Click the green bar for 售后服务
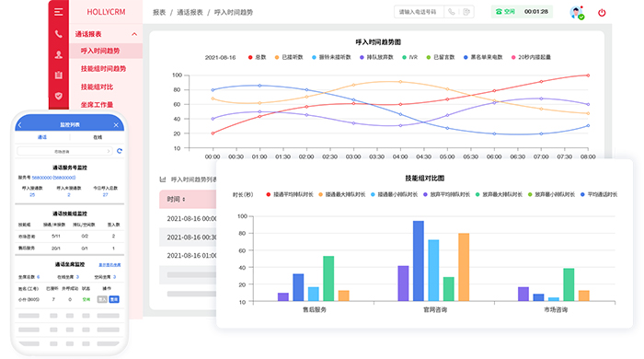 pyautogui.click(x=328, y=279)
